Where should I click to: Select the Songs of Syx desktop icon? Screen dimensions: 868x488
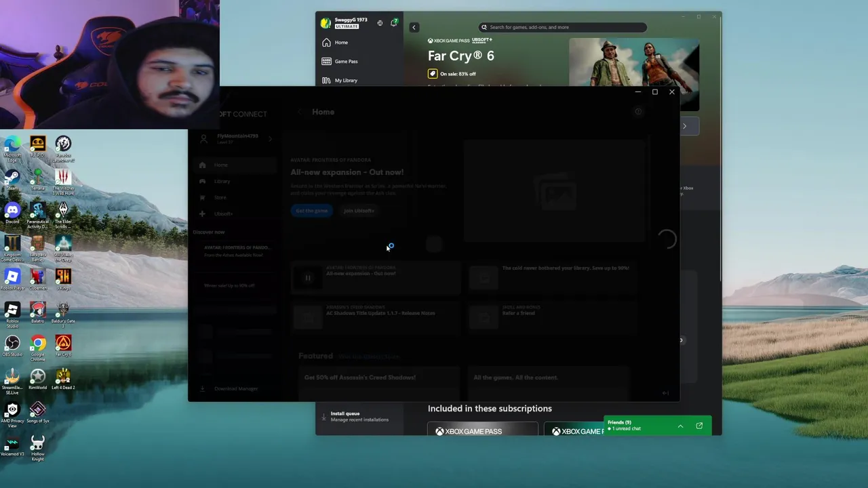pos(37,412)
